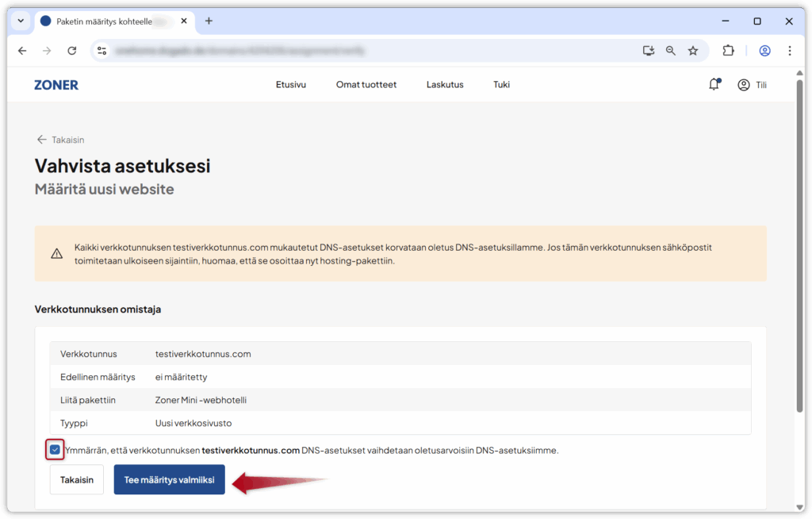Viewport: 812px width, 519px height.
Task: Click the browser reload icon
Action: pos(71,51)
